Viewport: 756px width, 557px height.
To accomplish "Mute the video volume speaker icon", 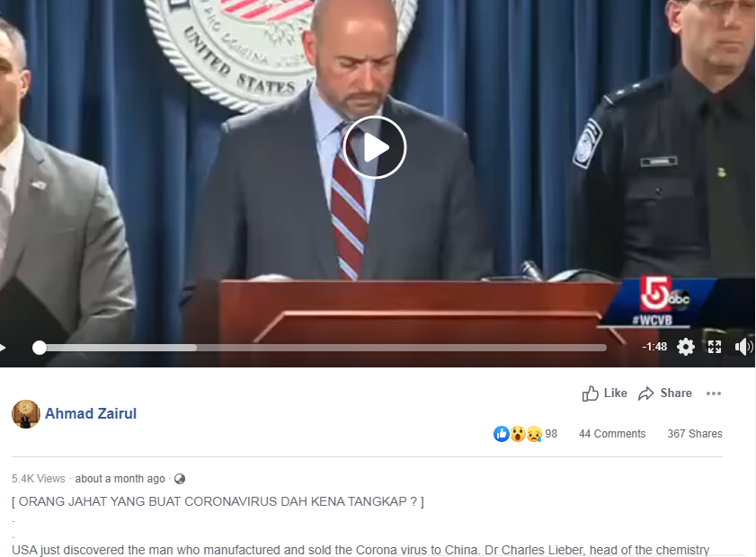I will [x=743, y=347].
